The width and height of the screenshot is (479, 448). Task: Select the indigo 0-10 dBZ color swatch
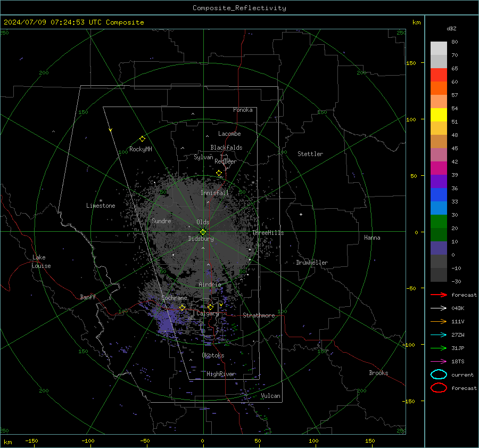pos(439,248)
